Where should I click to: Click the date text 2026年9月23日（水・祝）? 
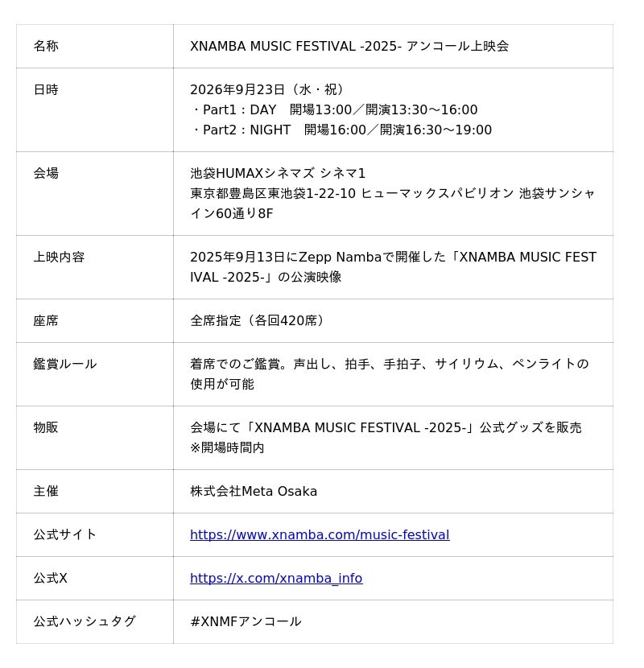point(267,89)
